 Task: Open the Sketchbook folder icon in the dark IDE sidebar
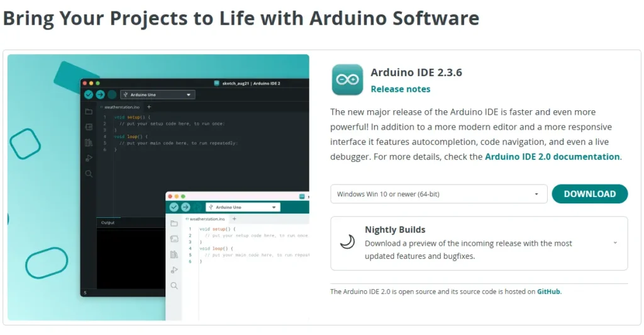89,111
